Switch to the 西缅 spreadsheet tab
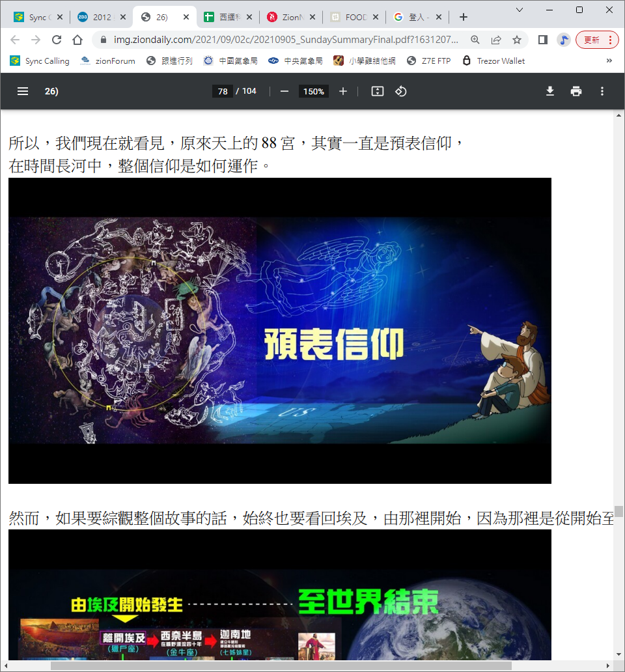This screenshot has width=625, height=672. click(227, 17)
